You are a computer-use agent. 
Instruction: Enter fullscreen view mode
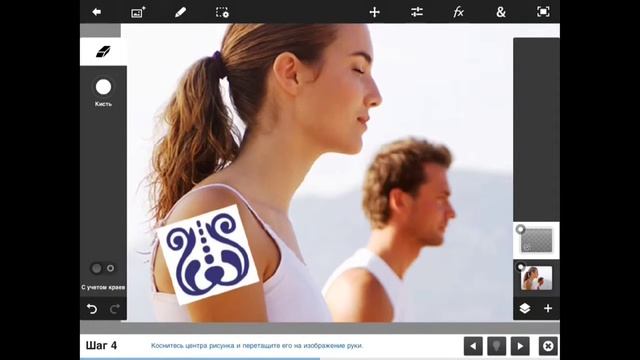coord(543,12)
